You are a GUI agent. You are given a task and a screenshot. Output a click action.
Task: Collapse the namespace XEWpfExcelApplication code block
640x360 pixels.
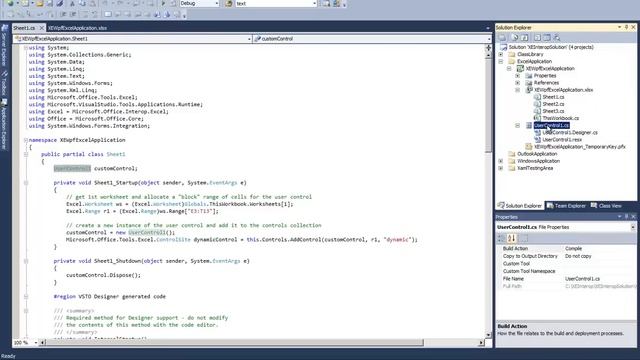(26, 140)
